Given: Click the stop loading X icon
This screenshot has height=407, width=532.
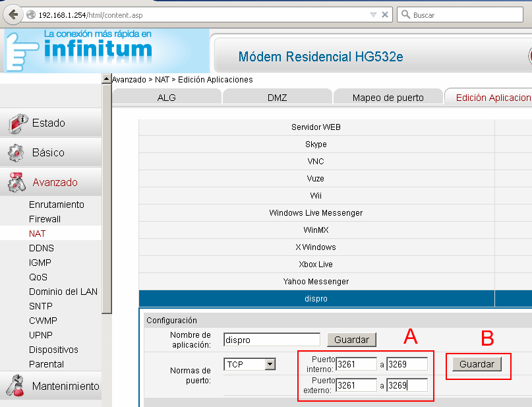Looking at the screenshot, I should [x=386, y=15].
